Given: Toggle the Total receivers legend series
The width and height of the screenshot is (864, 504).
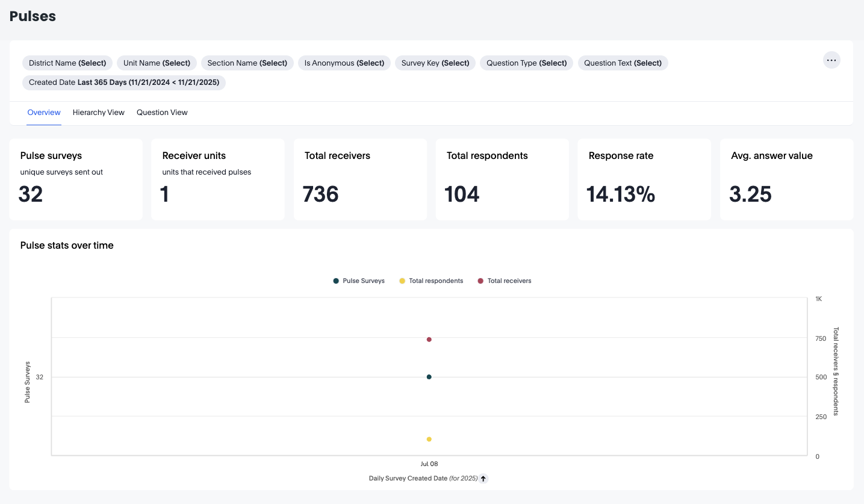Looking at the screenshot, I should (x=505, y=281).
